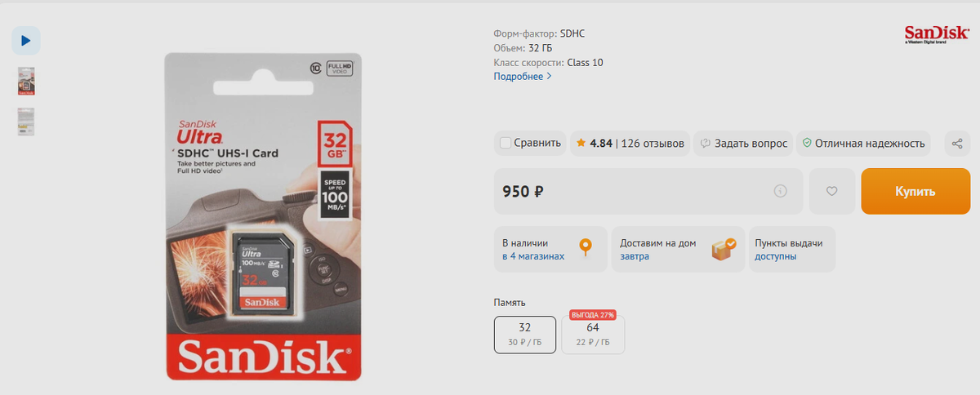Click the delivery box icon

click(x=723, y=248)
